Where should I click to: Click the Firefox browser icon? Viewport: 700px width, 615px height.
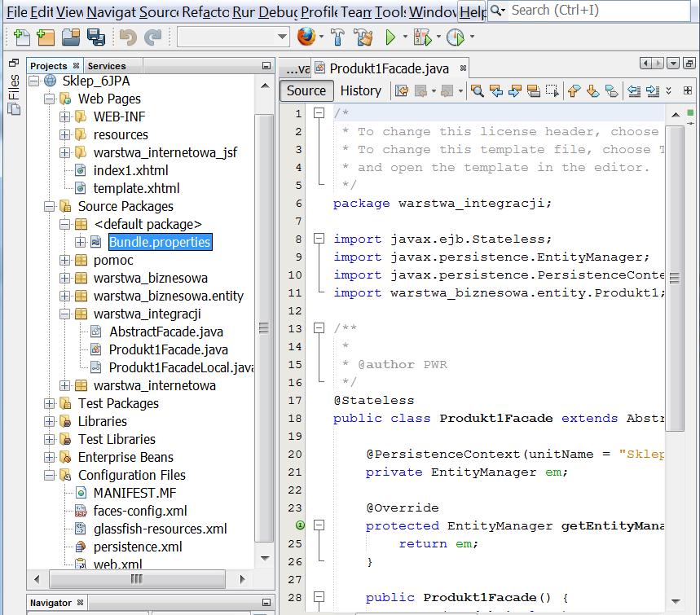tap(306, 37)
